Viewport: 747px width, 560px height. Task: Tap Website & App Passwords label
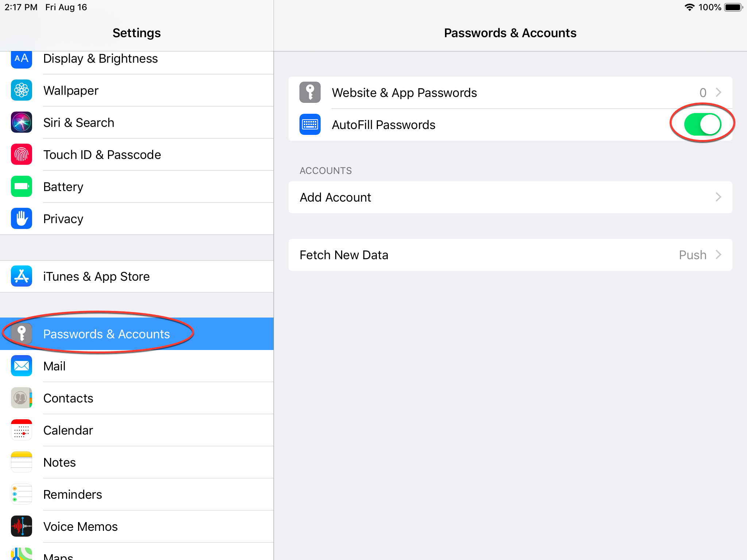pyautogui.click(x=404, y=93)
